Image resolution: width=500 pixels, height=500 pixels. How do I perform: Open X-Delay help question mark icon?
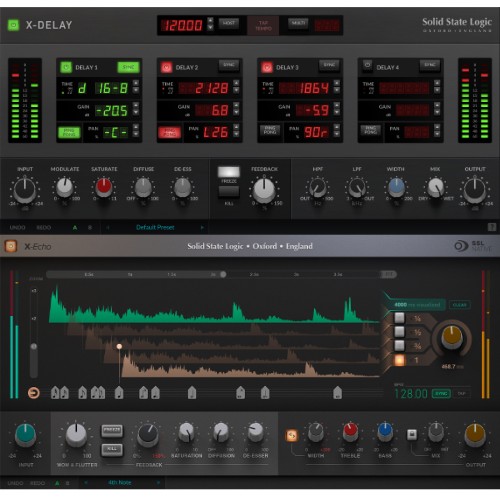492,227
